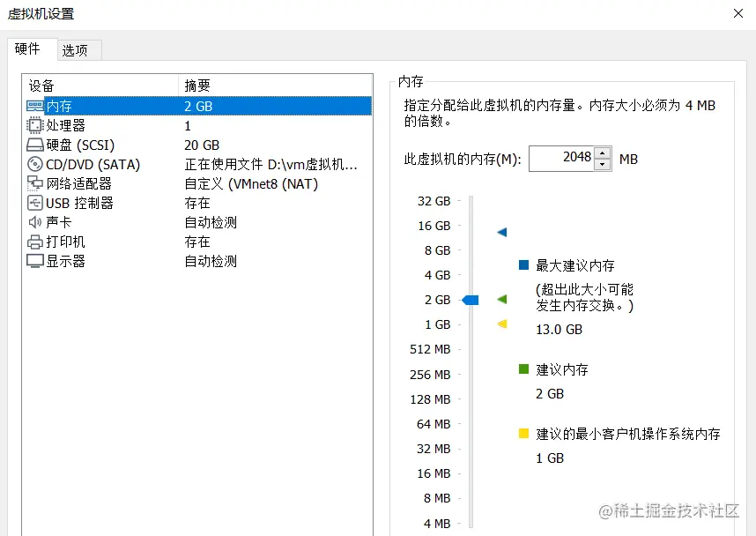Viewport: 756px width, 536px height.
Task: Select the 网络适配器 row
Action: tap(198, 183)
